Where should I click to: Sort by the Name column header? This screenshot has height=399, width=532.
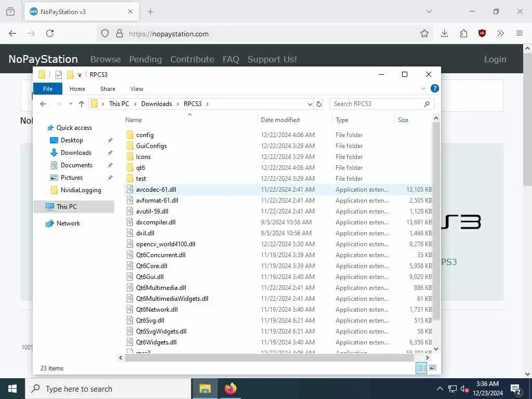click(190, 120)
